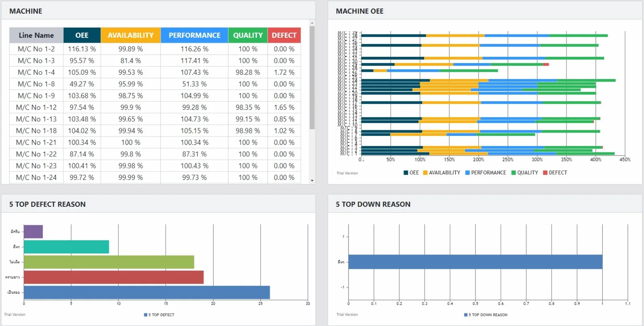Viewport: 644px width, 326px height.
Task: Click quality value 99.15 %
Action: [x=248, y=119]
